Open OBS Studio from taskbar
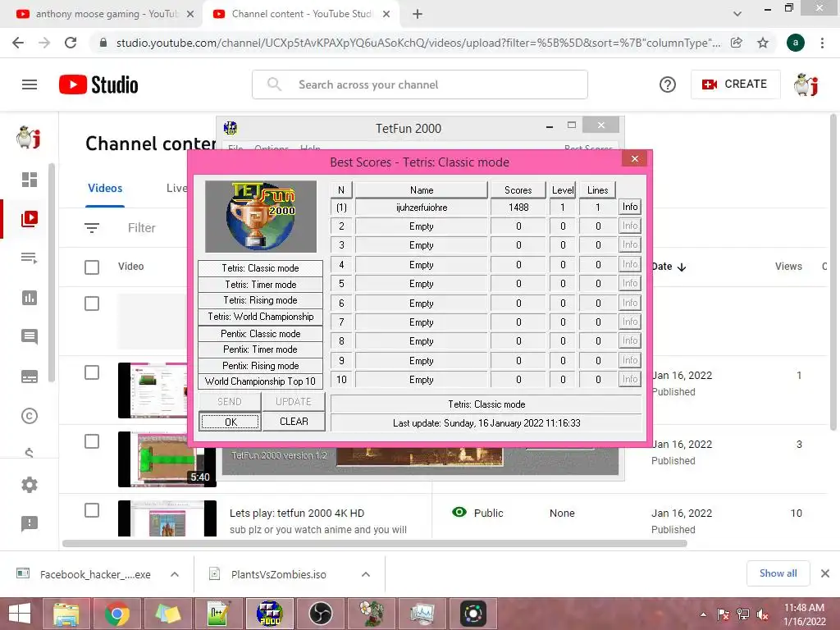840x630 pixels. (x=321, y=614)
